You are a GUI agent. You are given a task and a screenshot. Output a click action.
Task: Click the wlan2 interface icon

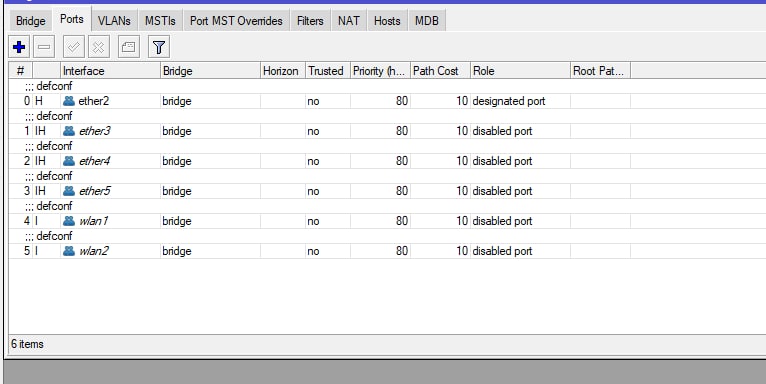pyautogui.click(x=69, y=251)
